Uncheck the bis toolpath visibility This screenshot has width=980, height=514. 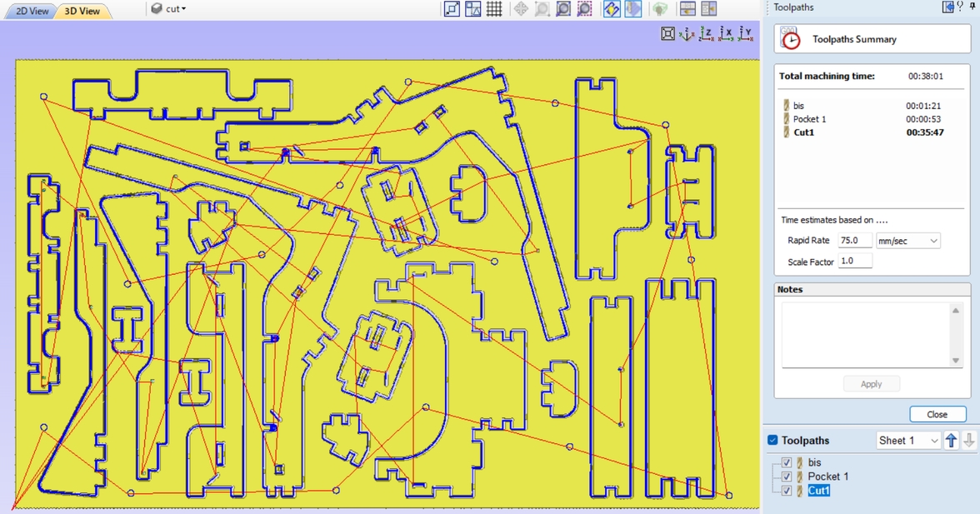click(x=787, y=462)
